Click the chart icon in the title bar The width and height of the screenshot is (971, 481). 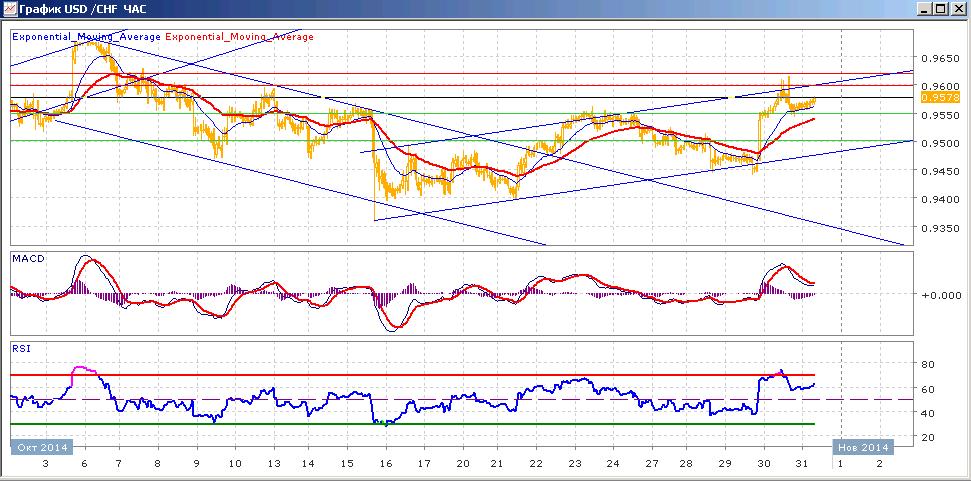(x=9, y=8)
